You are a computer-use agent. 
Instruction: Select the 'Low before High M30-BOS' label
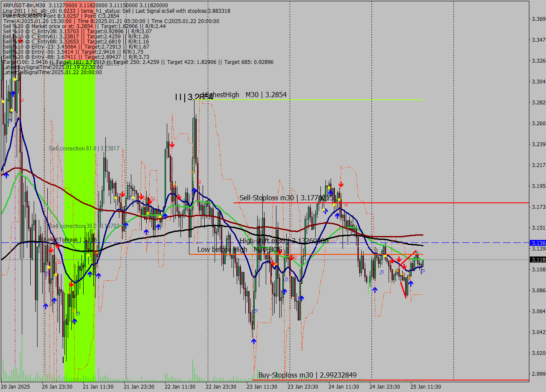[x=239, y=249]
